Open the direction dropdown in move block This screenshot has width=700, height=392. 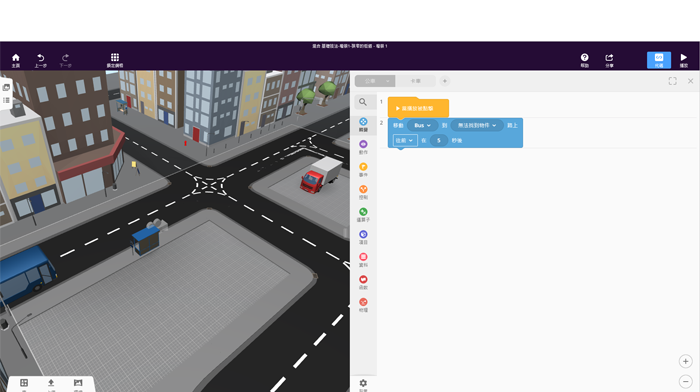point(405,140)
